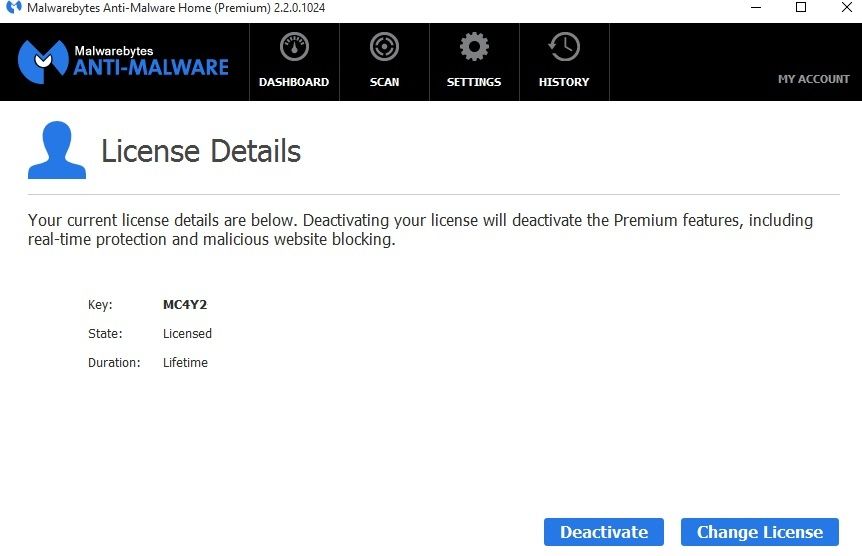Click the Scan target icon
The image size is (862, 556).
(384, 47)
